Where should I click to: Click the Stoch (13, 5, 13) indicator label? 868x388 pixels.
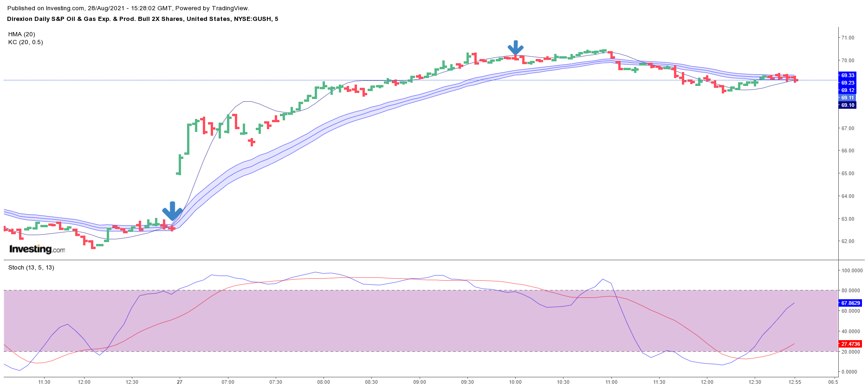coord(31,267)
